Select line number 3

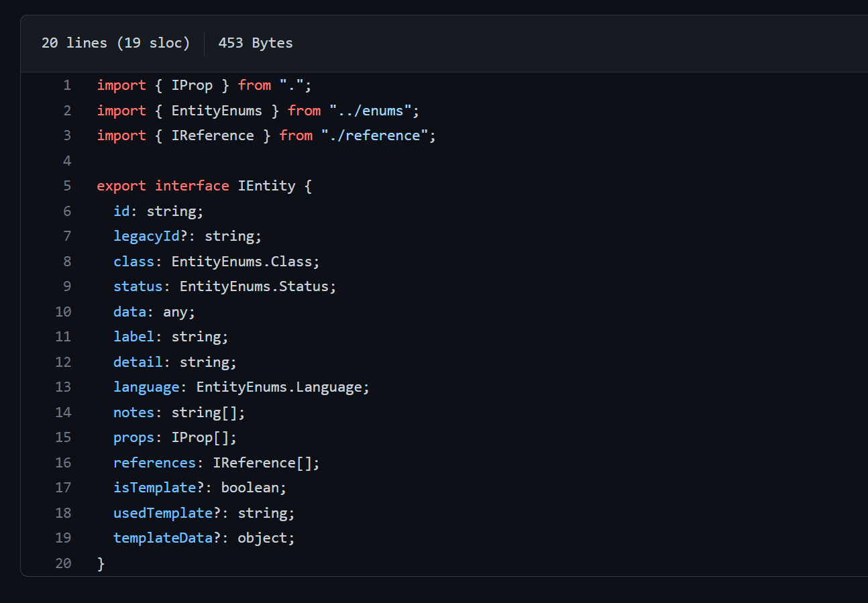pyautogui.click(x=66, y=135)
